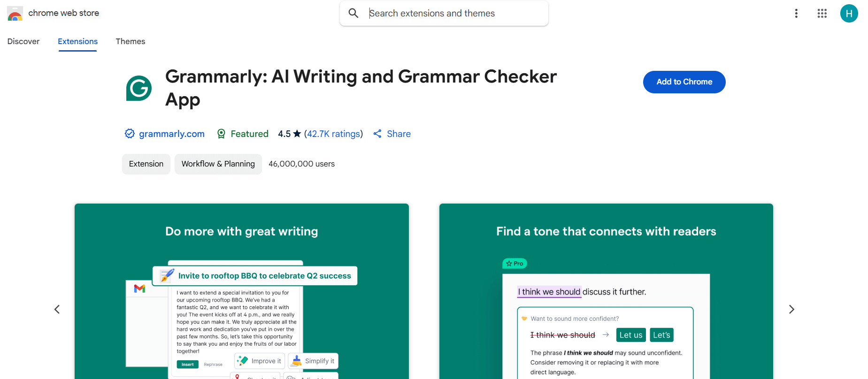Click Add to Chrome

pyautogui.click(x=684, y=82)
